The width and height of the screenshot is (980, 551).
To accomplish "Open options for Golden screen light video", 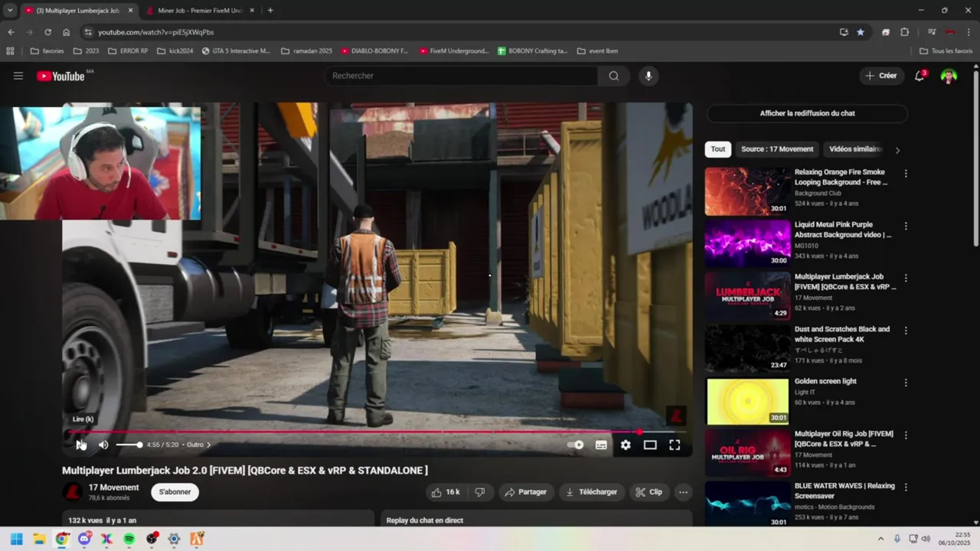I will pos(906,383).
